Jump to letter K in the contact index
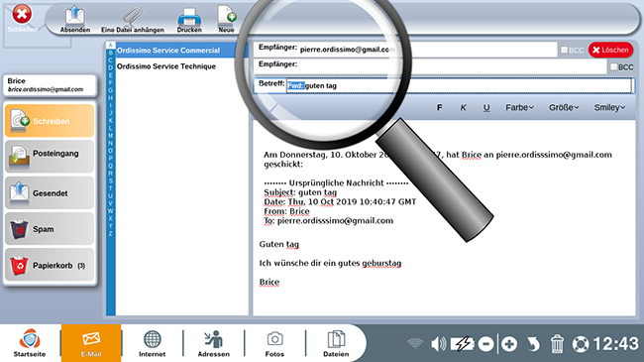The width and height of the screenshot is (644, 362). [110, 121]
